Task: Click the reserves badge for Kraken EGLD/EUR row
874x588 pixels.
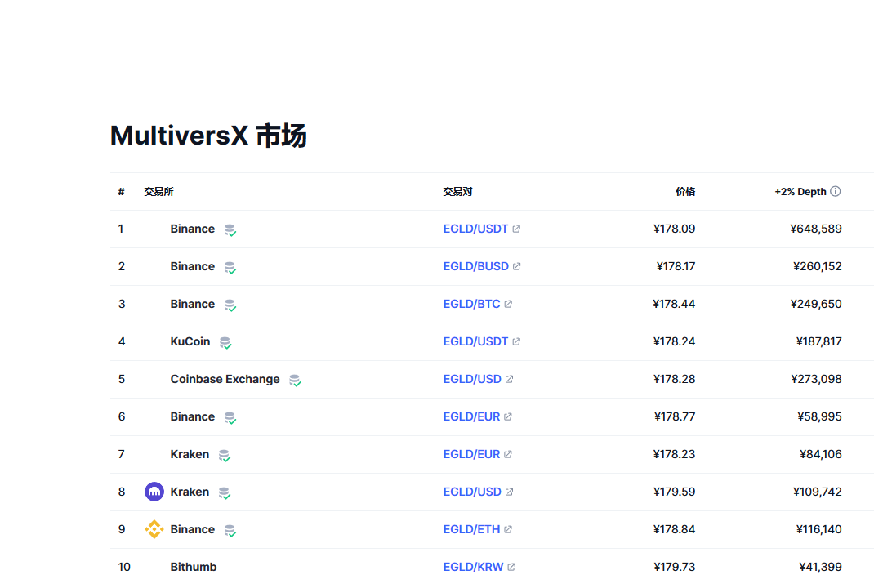Action: [225, 456]
